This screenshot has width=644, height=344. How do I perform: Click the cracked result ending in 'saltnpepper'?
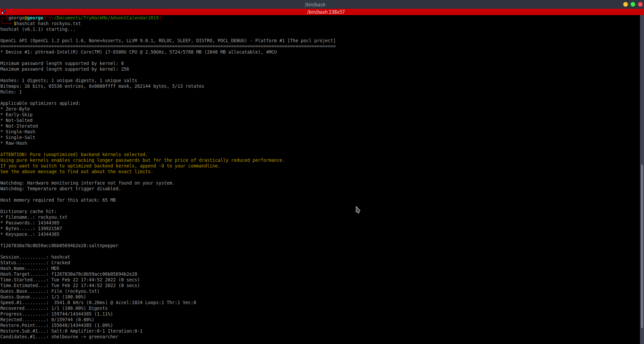click(59, 246)
